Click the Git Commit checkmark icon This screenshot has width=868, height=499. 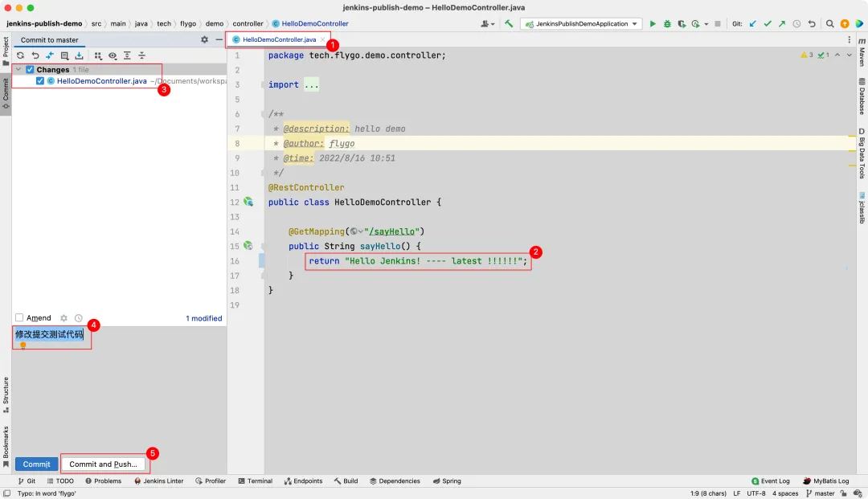pyautogui.click(x=768, y=24)
